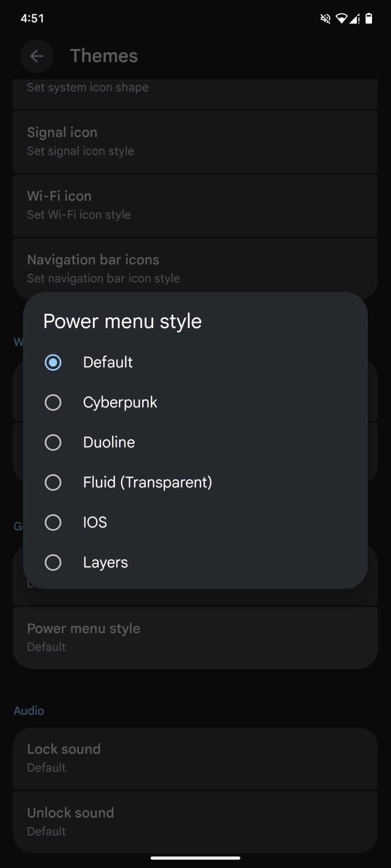This screenshot has height=868, width=391.
Task: Pick Fluid (Transparent) style option
Action: 53,482
